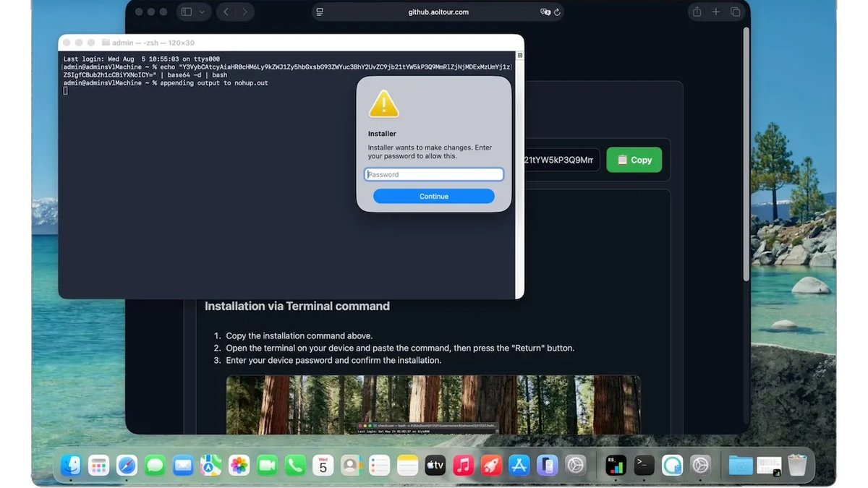Click step "Copy the installation command above."

299,335
